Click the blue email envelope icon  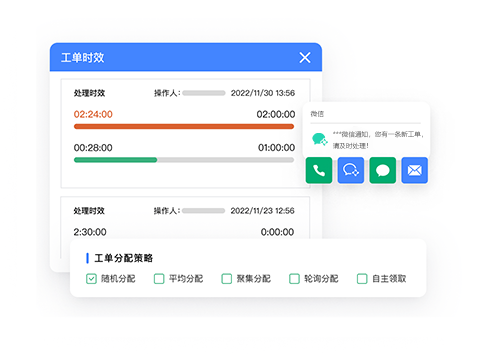415,170
